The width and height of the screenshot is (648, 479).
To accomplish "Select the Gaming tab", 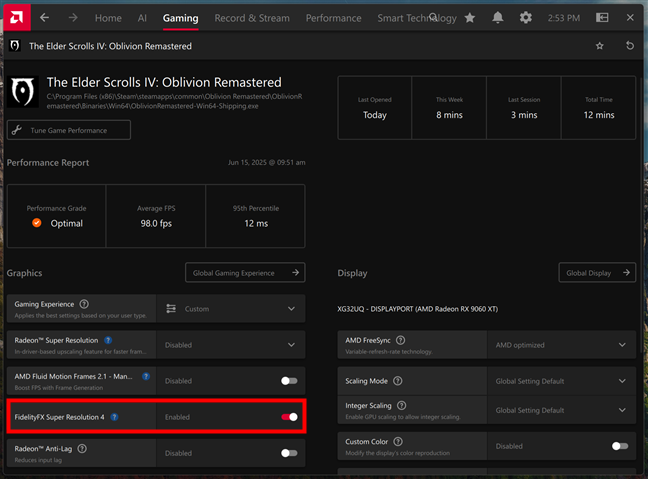I will point(181,18).
